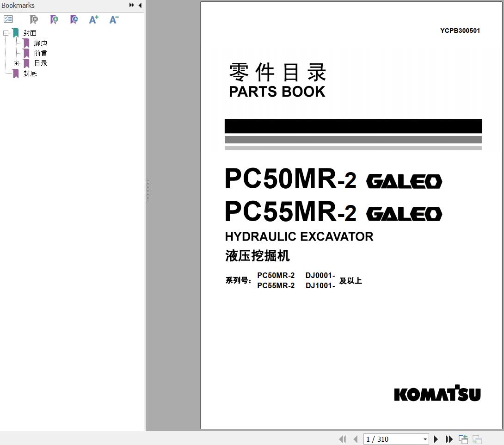
Task: Select the 封底 bookmark
Action: coord(30,74)
